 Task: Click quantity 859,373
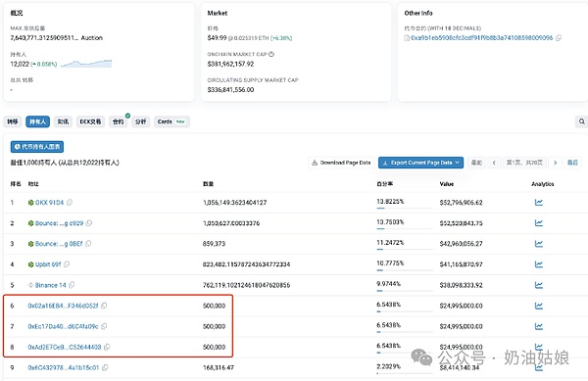click(214, 244)
